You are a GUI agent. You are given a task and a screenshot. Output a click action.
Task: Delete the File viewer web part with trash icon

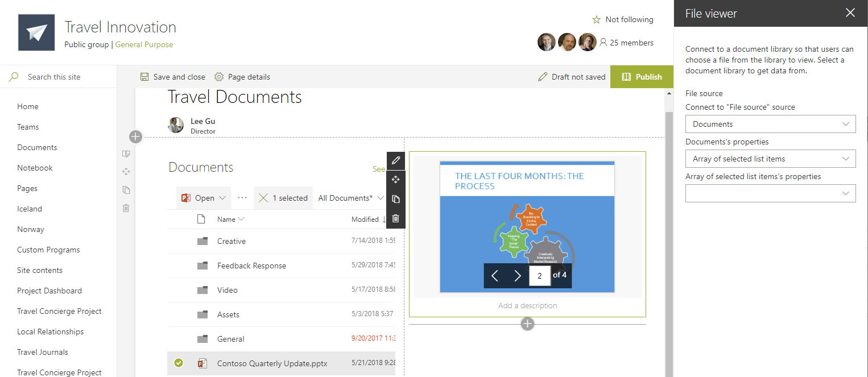(395, 218)
